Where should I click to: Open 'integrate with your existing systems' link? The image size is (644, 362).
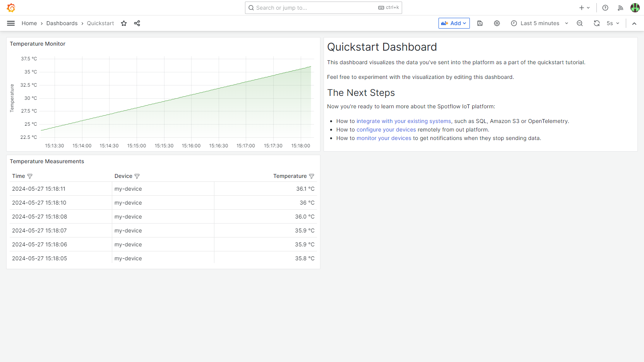[404, 121]
